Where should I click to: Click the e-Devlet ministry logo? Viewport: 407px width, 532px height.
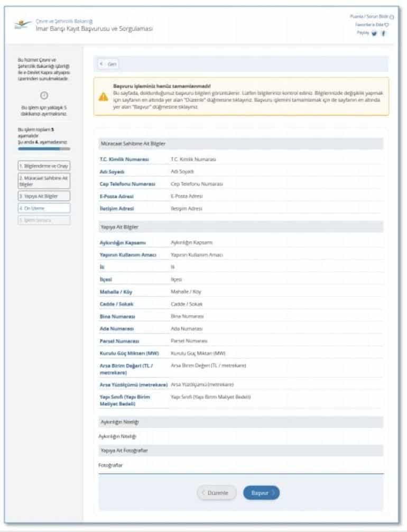pos(22,25)
